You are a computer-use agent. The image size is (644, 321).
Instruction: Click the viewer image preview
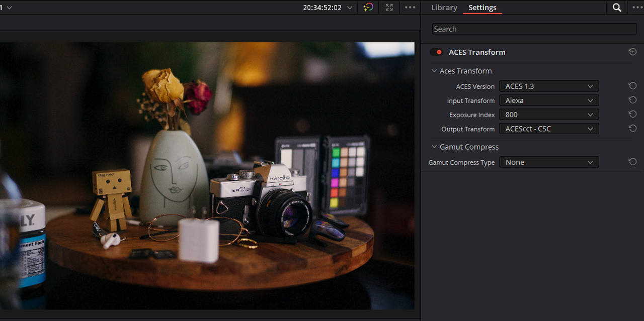[207, 175]
